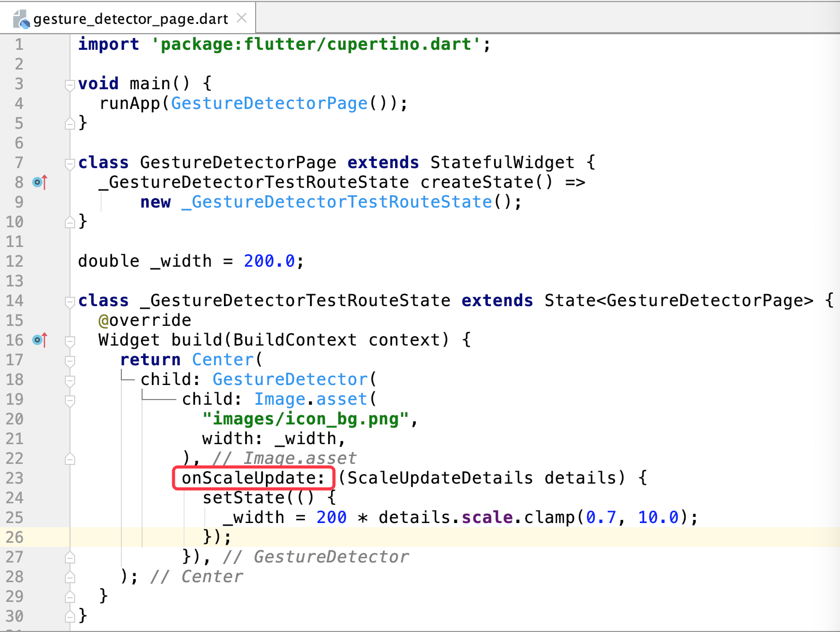Collapse the build method fold marker
Viewport: 840px width, 632px height.
tap(70, 340)
